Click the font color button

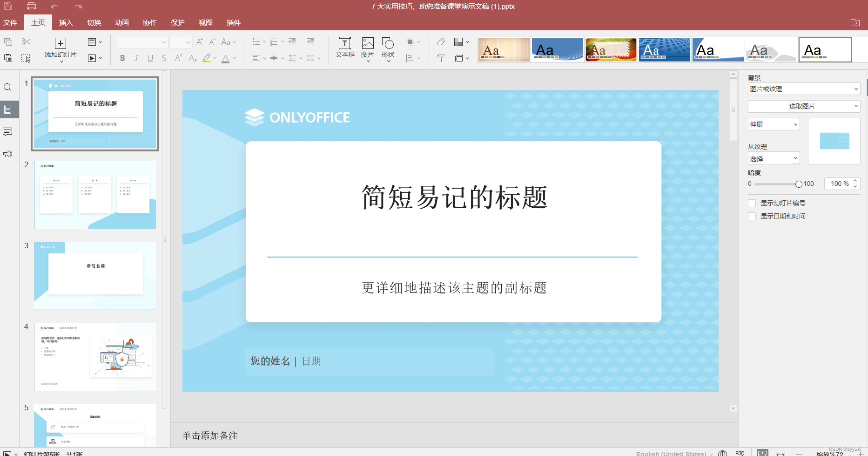tap(225, 58)
